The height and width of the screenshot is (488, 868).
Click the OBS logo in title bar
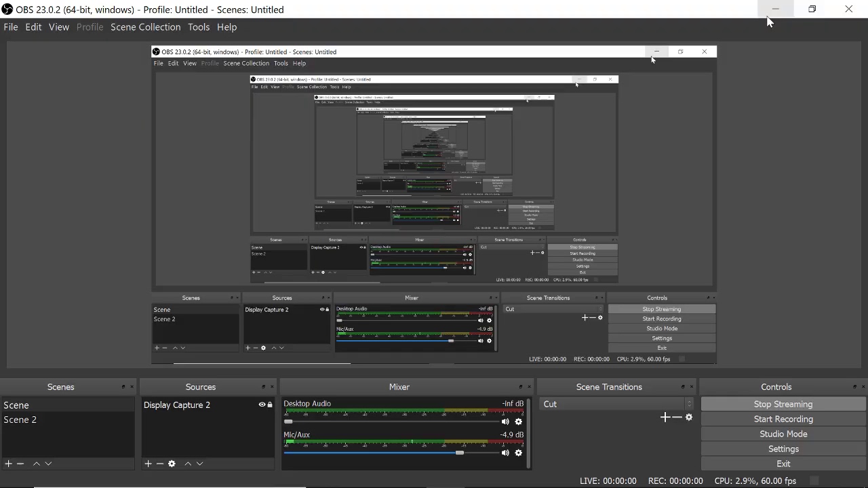coord(7,9)
